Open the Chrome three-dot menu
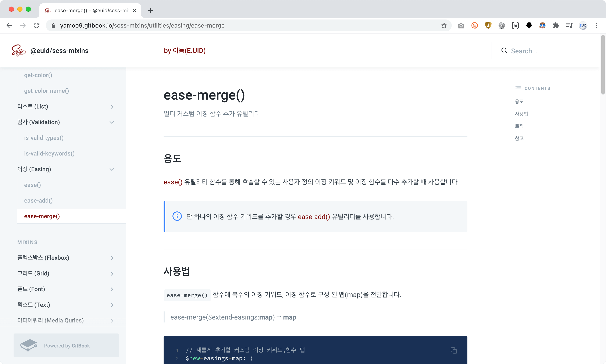Screen dimensions: 606x364 pyautogui.click(x=596, y=25)
